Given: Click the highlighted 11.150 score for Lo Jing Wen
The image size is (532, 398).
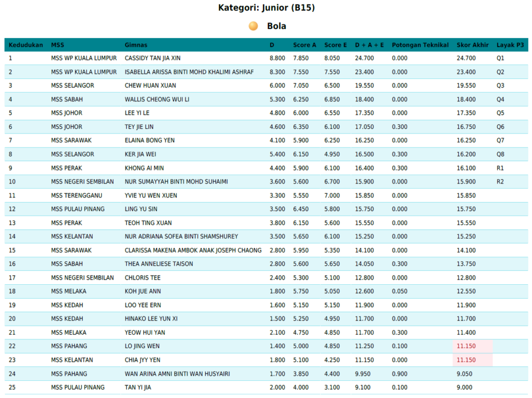Looking at the screenshot, I should (466, 346).
